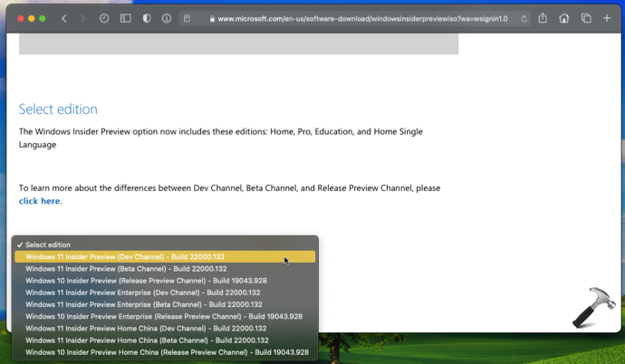
Task: Click the info circle toolbar icon
Action: pyautogui.click(x=167, y=18)
